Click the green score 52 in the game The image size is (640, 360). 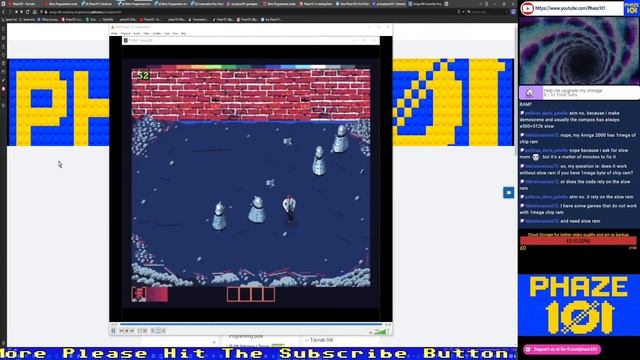(x=143, y=76)
